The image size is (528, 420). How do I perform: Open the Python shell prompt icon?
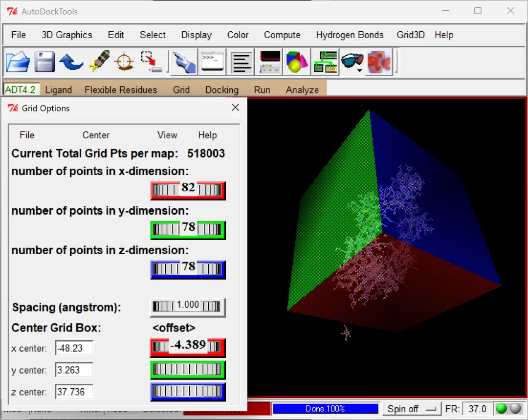point(212,62)
